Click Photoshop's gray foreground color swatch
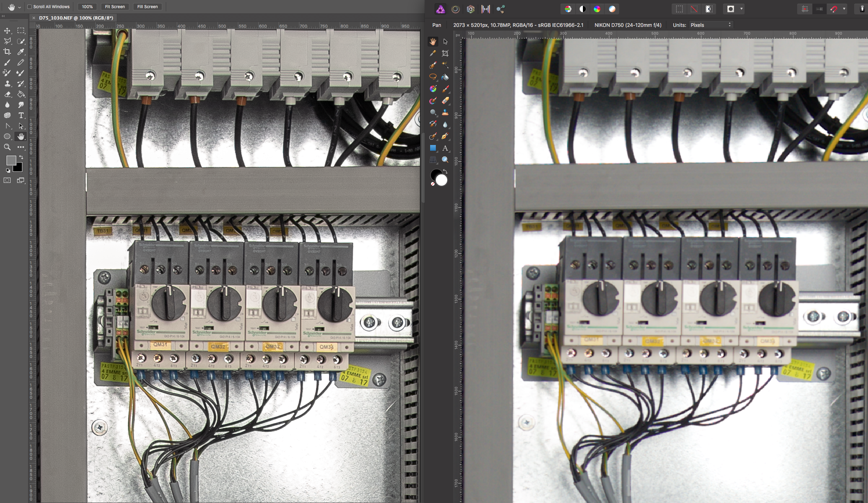 click(x=11, y=160)
